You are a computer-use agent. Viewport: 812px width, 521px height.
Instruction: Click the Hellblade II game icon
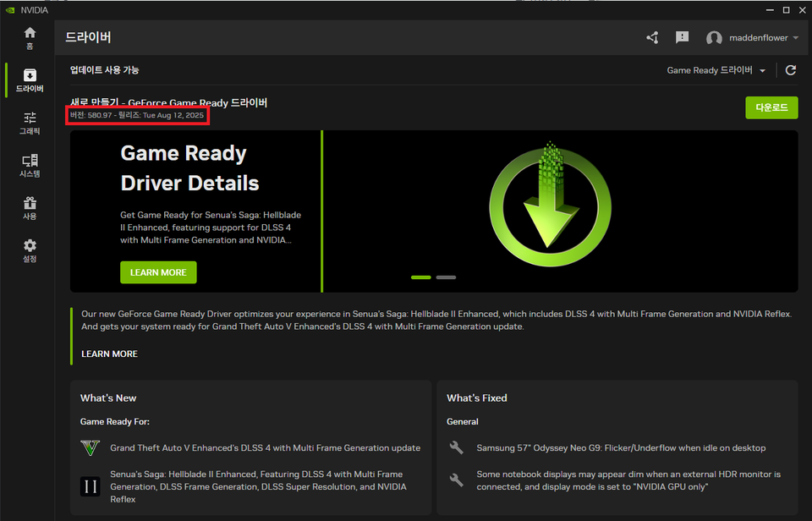point(91,487)
